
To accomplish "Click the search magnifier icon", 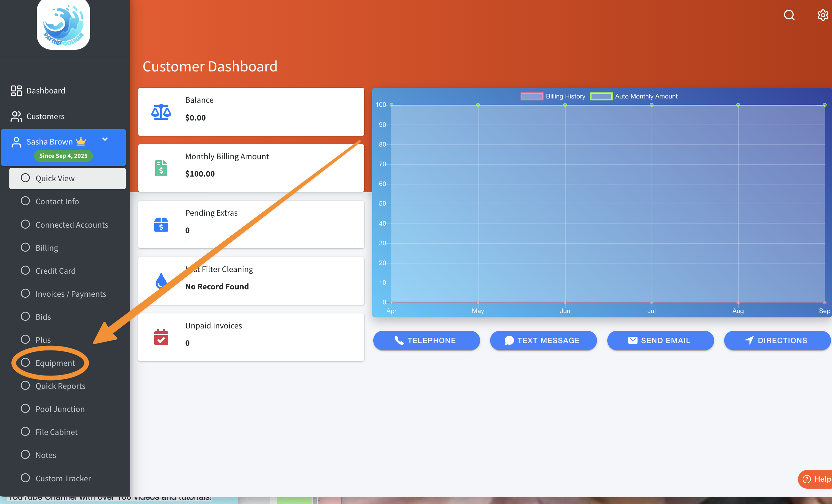I will (789, 15).
